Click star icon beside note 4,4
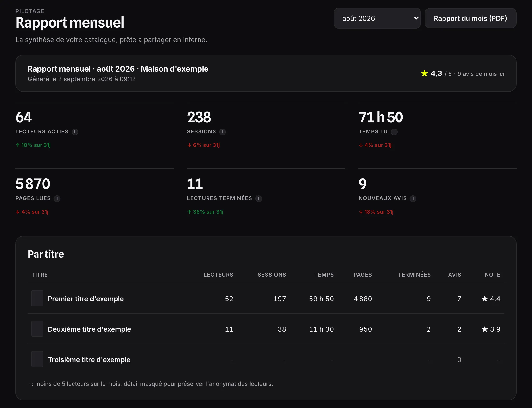 coord(484,299)
